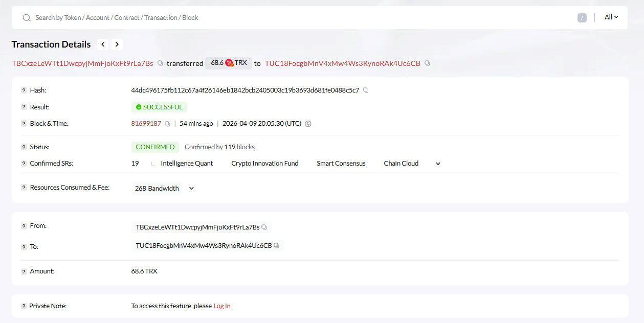
Task: Go to next transaction
Action: point(117,44)
